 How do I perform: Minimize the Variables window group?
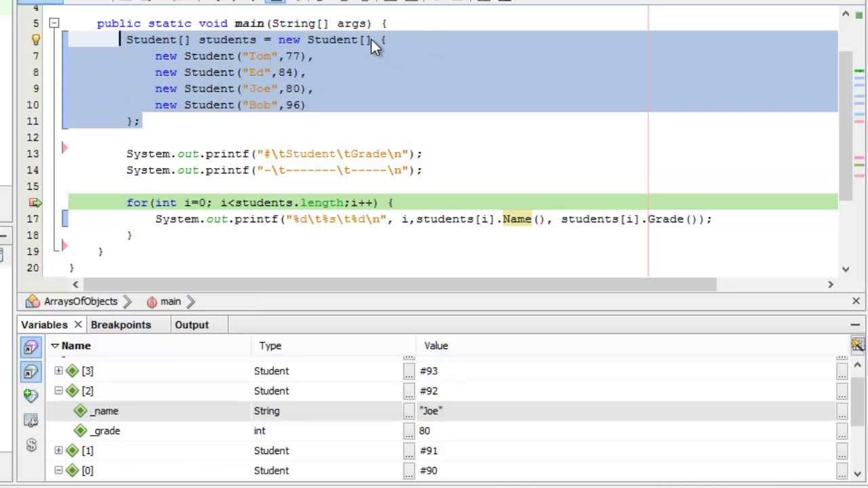click(855, 325)
